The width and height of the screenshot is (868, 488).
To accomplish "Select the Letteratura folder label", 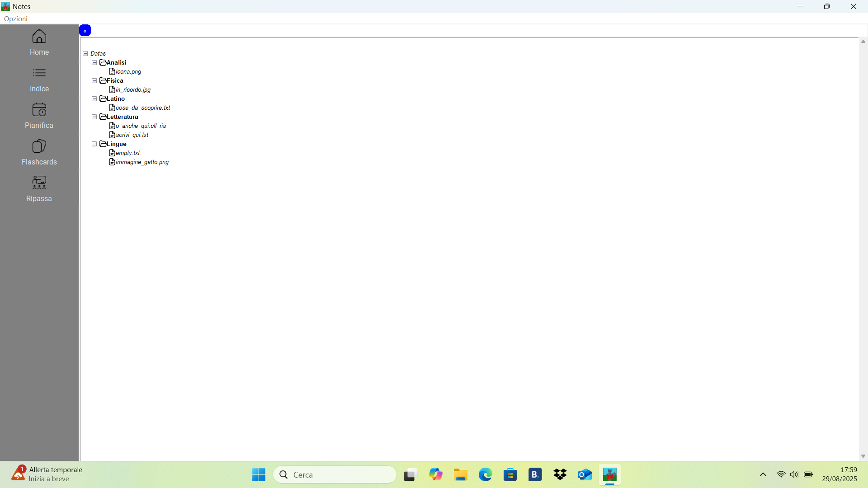I will (123, 117).
